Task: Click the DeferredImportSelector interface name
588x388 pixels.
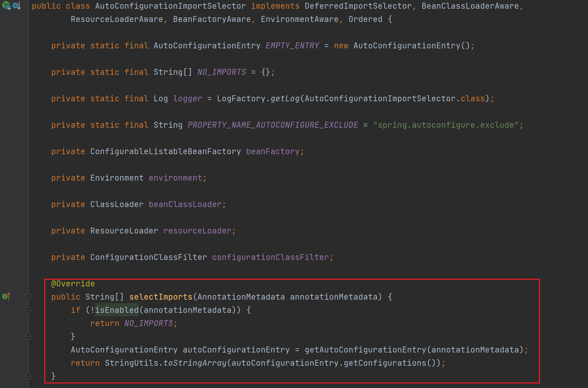Action: (x=358, y=6)
